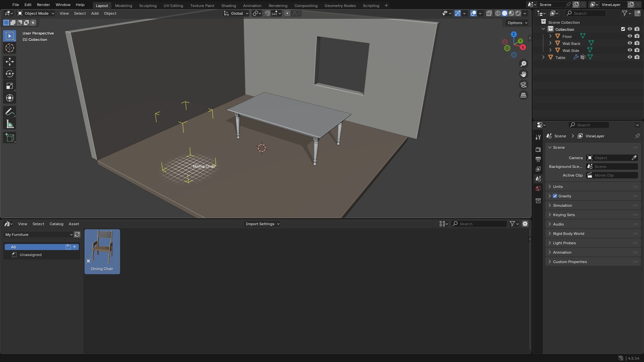The width and height of the screenshot is (644, 362).
Task: Open the Global orientation dropdown
Action: click(x=236, y=13)
